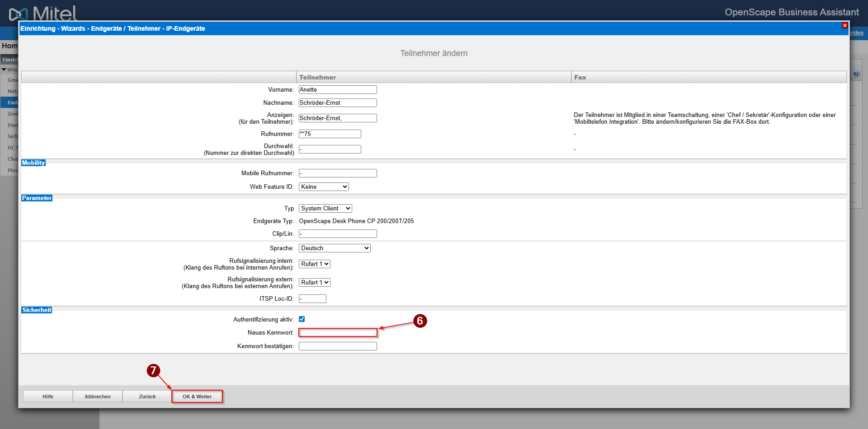Click the Parameter section label
This screenshot has width=868, height=429.
click(37, 198)
